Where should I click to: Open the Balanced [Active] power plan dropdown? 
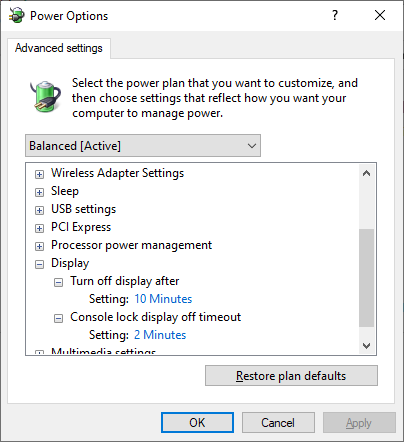click(143, 146)
